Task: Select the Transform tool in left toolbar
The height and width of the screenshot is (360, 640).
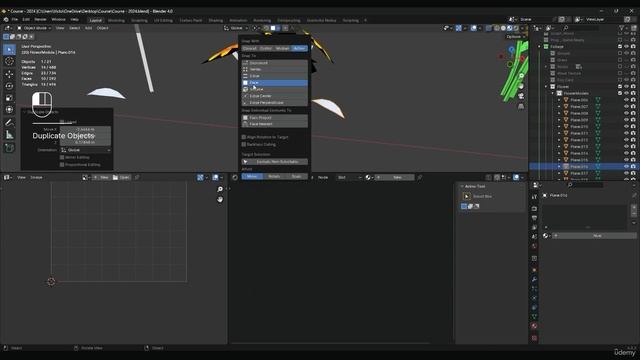Action: [9, 109]
